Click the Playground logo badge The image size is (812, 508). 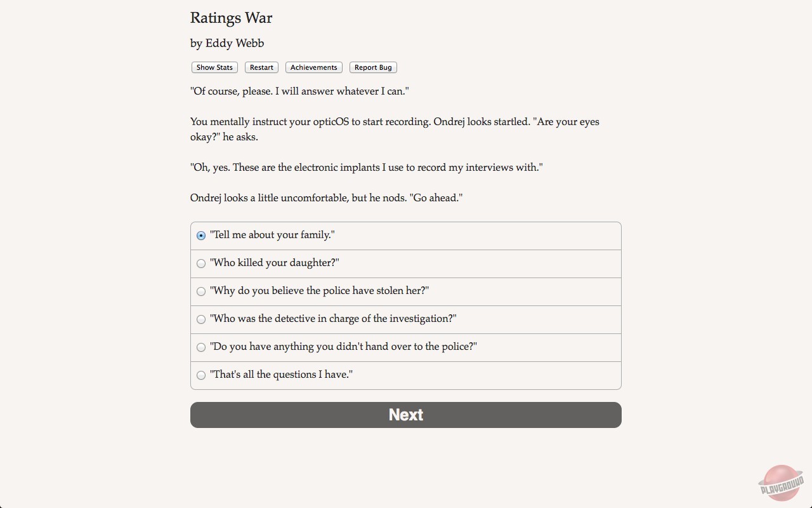(780, 483)
